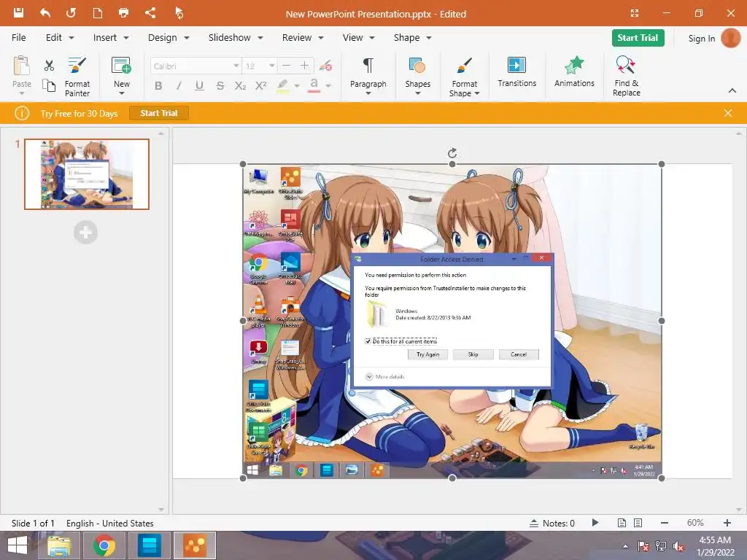Open the Insert menu
The width and height of the screenshot is (747, 560).
tap(111, 38)
